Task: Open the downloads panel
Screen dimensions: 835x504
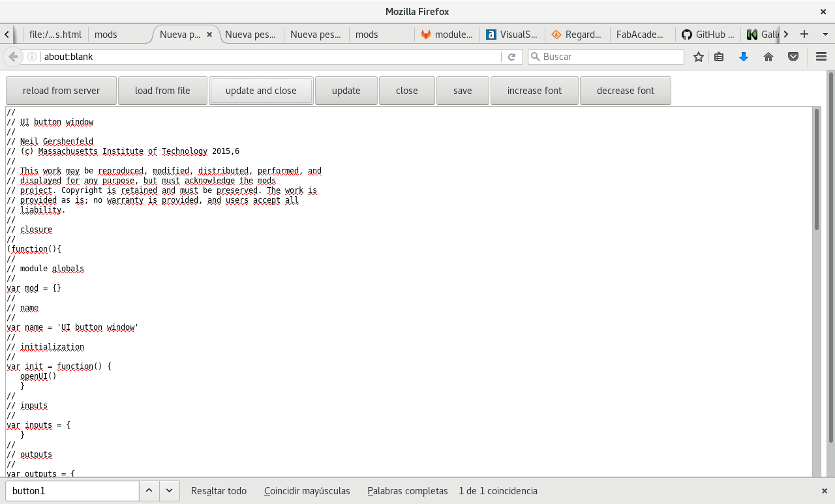Action: [x=743, y=57]
